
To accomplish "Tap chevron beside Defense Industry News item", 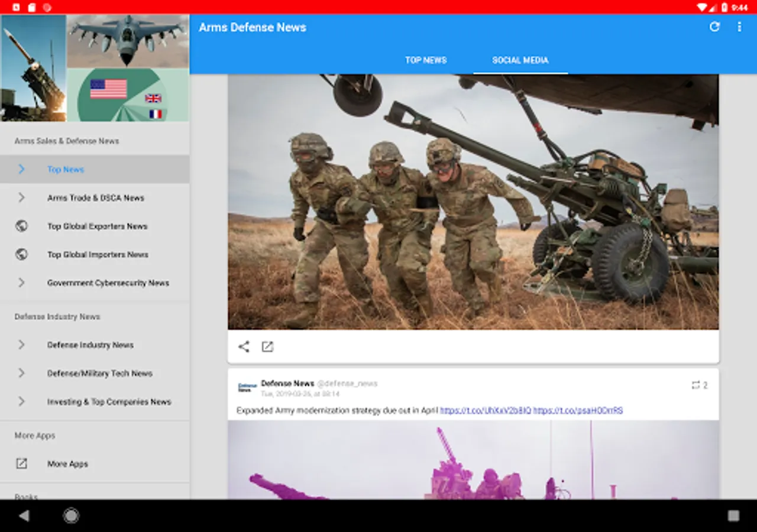I will tap(21, 345).
